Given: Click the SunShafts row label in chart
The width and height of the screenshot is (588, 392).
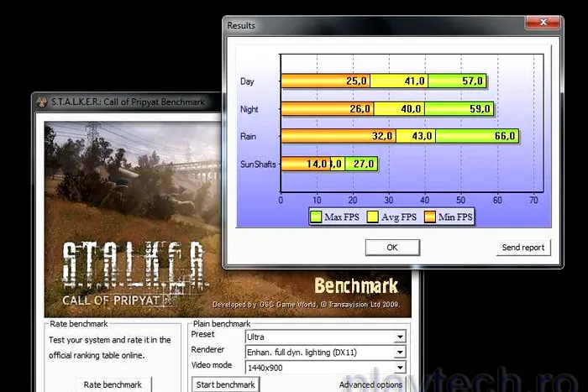Looking at the screenshot, I should tap(258, 165).
